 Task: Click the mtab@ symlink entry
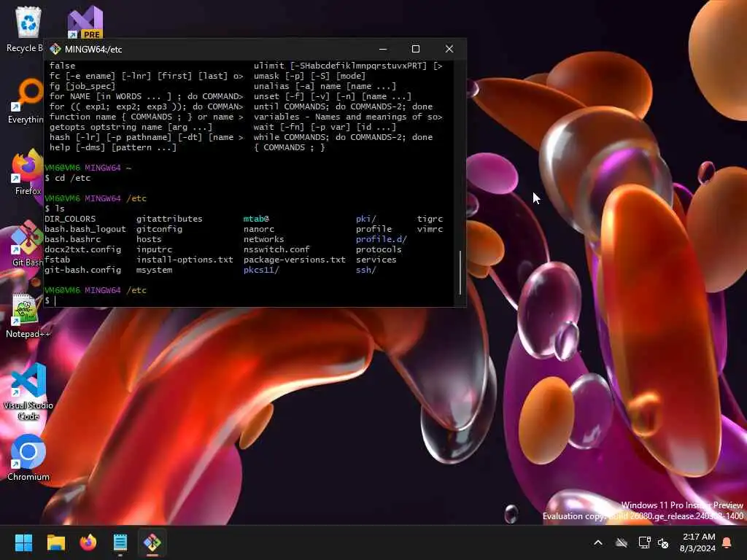256,219
